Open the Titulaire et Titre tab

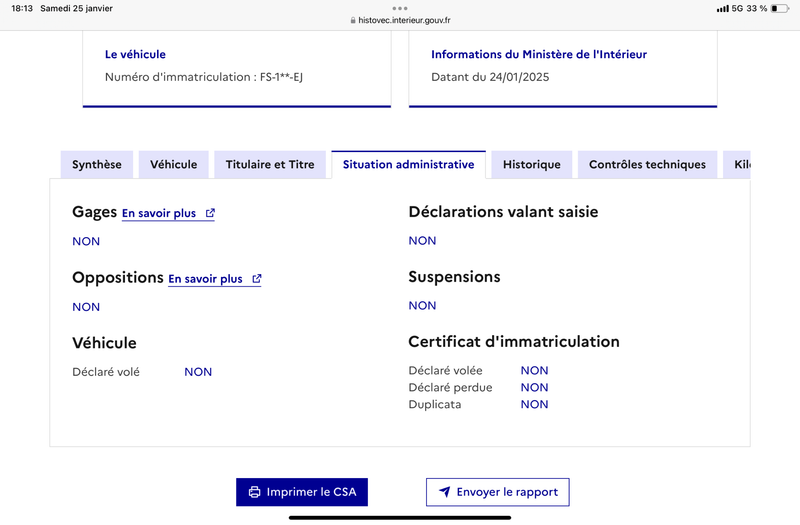point(270,164)
